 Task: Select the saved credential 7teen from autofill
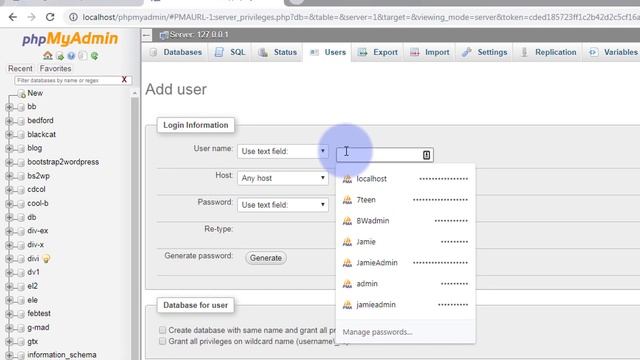coord(405,200)
